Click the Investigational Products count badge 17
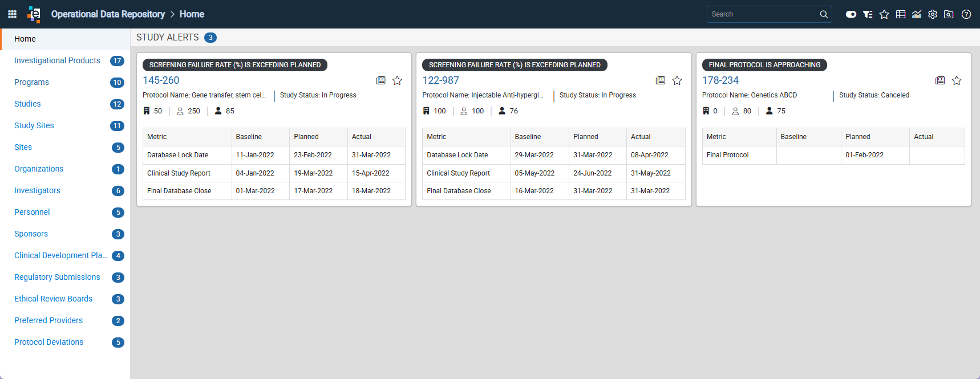Viewport: 980px width, 379px height. tap(117, 61)
